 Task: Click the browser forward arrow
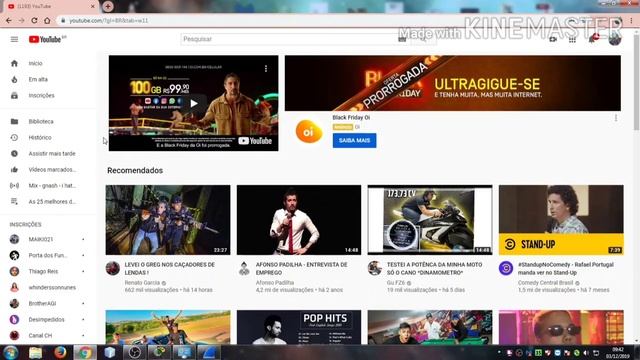tap(21, 20)
